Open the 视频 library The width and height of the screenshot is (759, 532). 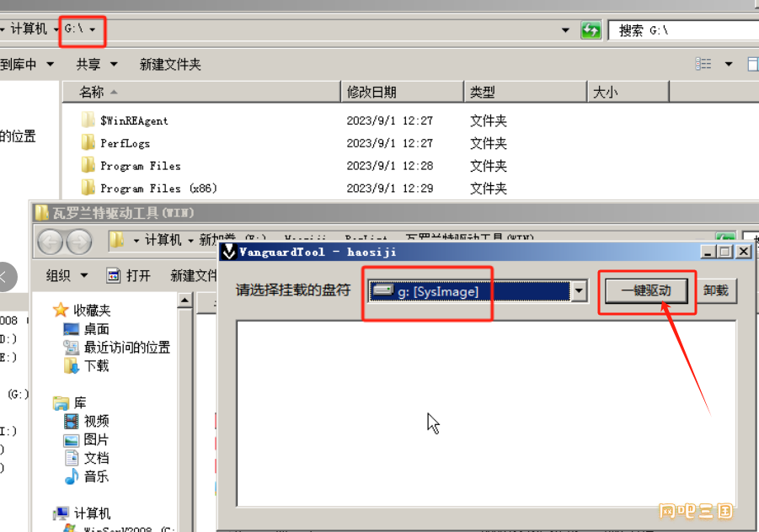coord(86,421)
